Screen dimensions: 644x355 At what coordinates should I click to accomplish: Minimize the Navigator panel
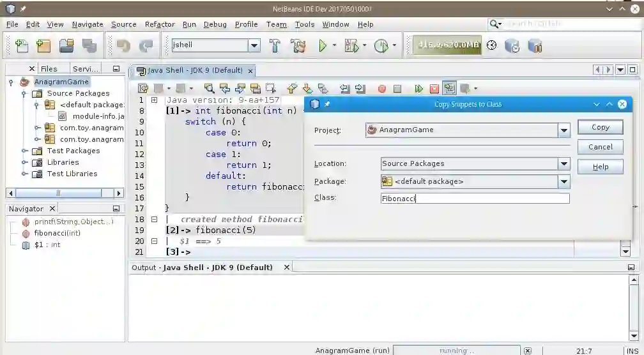click(116, 209)
